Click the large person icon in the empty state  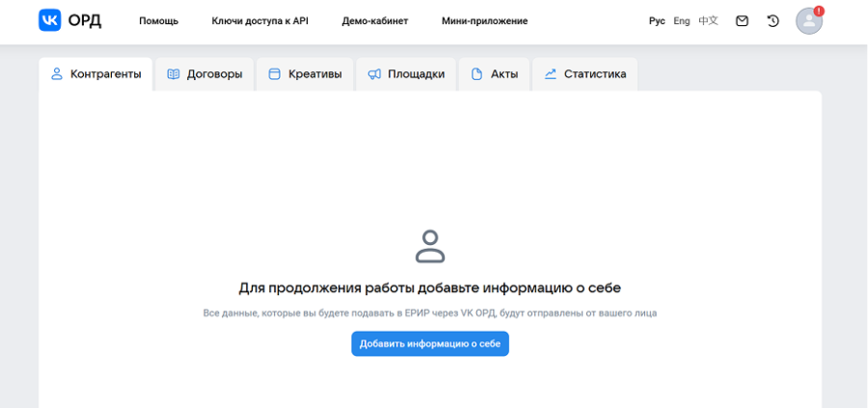click(430, 246)
